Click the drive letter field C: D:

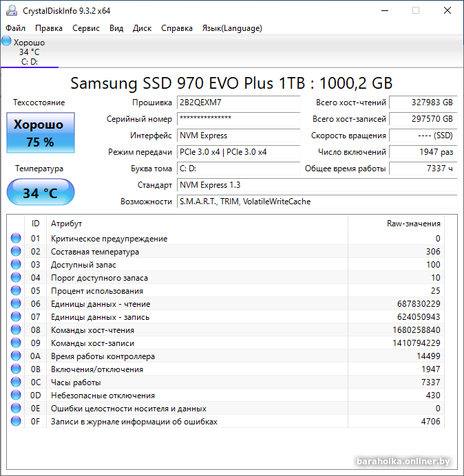click(x=238, y=169)
